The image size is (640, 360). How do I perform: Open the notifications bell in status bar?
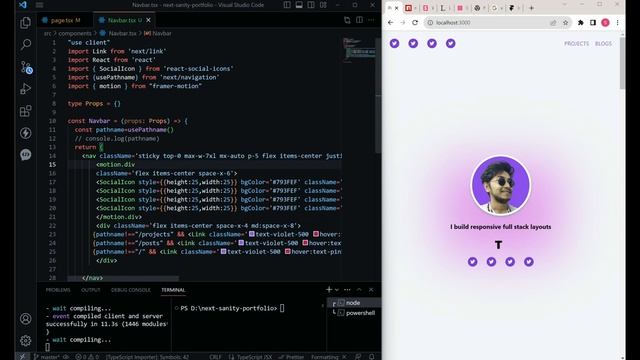tap(371, 357)
